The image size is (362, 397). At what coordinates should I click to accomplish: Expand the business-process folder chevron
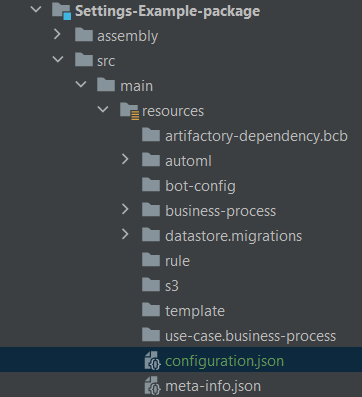[x=125, y=209]
